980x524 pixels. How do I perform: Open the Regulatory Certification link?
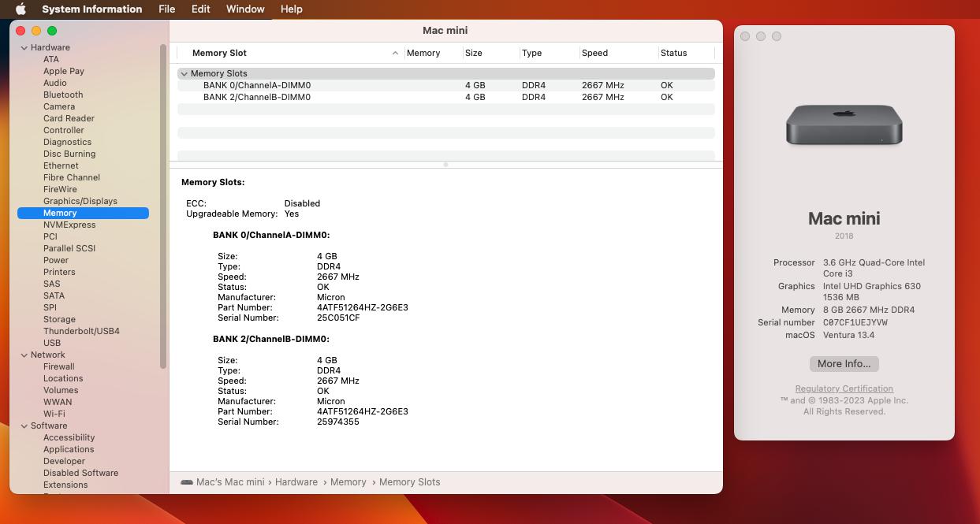tap(844, 388)
